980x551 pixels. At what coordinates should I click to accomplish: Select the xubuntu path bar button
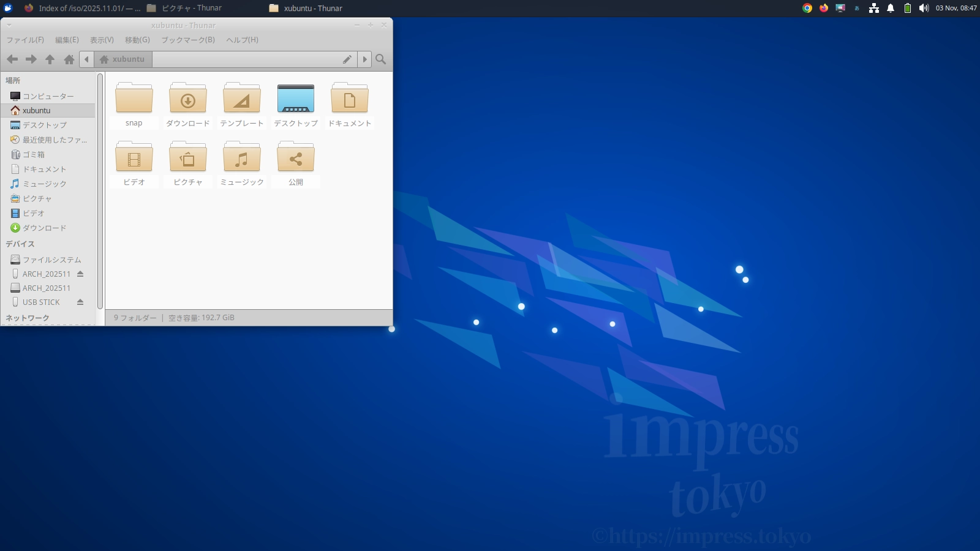click(123, 59)
